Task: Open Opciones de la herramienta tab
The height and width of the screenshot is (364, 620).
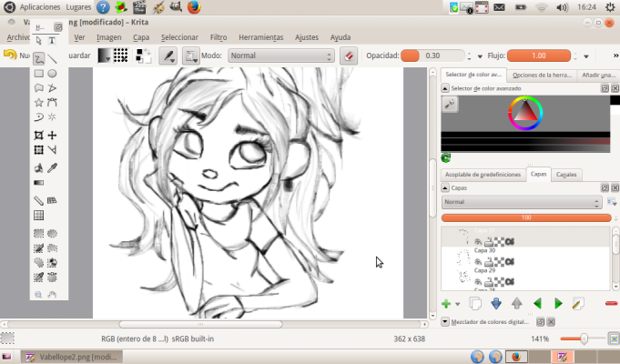Action: click(542, 76)
